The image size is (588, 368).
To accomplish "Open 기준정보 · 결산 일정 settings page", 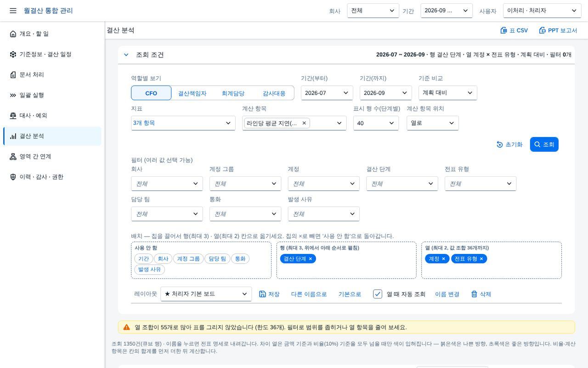I will (52, 54).
